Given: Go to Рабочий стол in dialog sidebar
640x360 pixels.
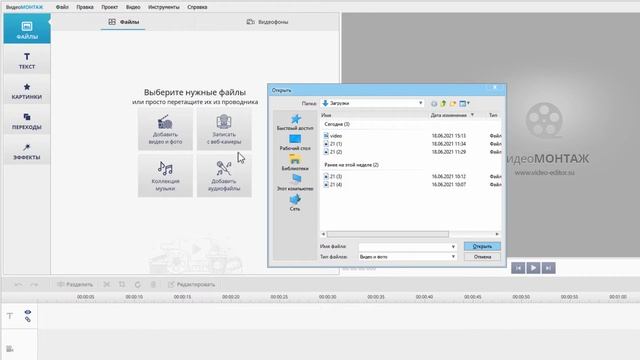Looking at the screenshot, I should (295, 142).
